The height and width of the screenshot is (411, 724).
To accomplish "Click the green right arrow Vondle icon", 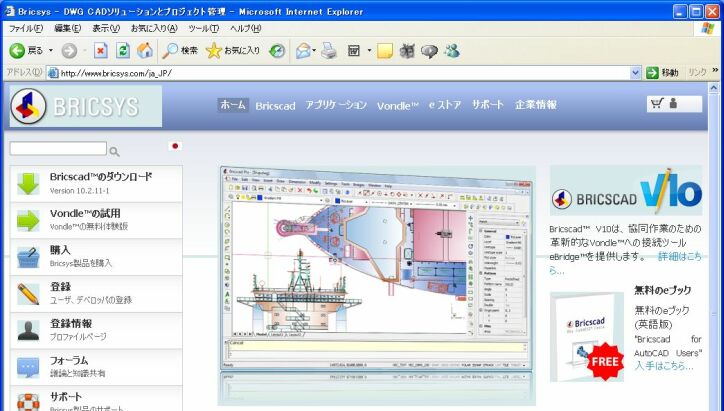I will (x=28, y=220).
